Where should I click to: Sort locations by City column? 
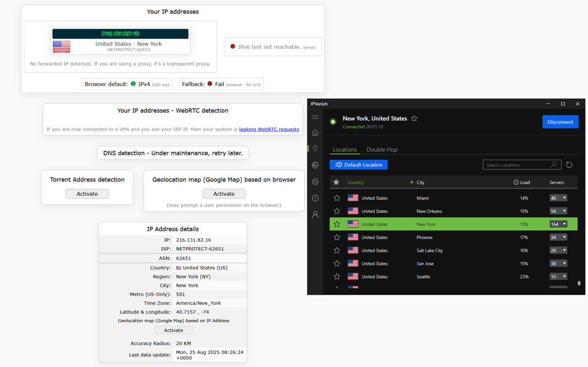point(420,183)
